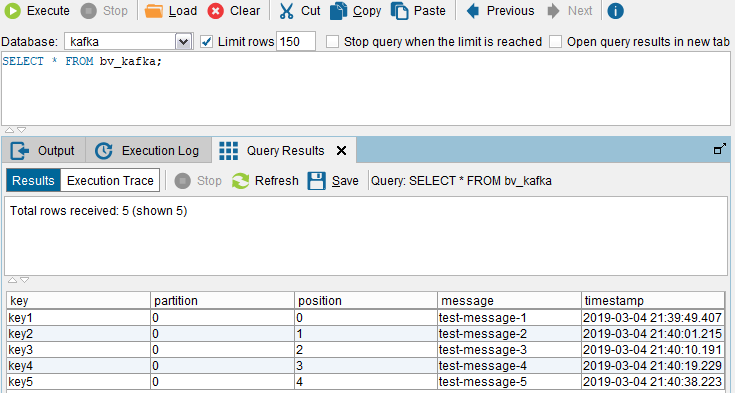
Task: Select timestamp 2019-03-04 21:40:38.223
Action: click(653, 382)
